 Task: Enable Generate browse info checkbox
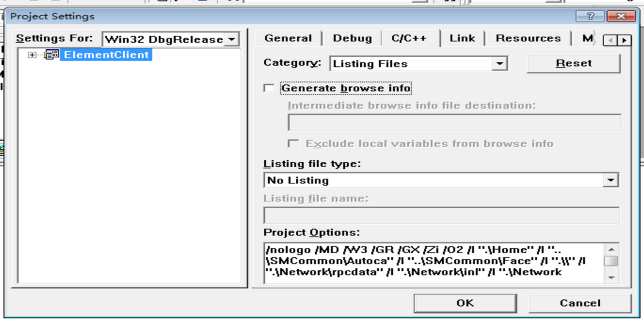[269, 88]
